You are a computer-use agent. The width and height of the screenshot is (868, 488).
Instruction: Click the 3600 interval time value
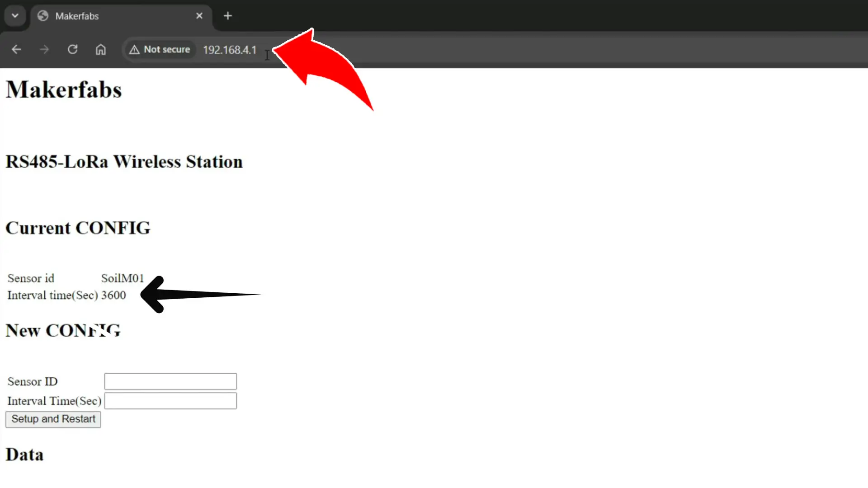(113, 295)
